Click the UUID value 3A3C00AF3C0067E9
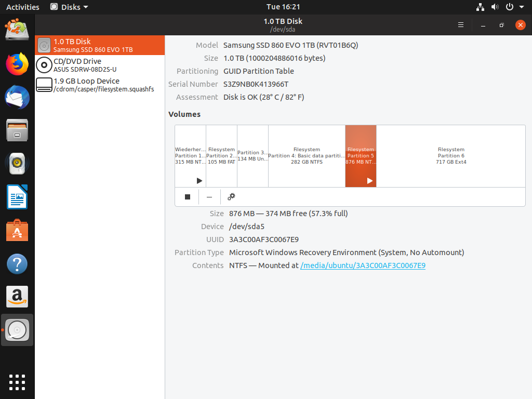 tap(264, 240)
